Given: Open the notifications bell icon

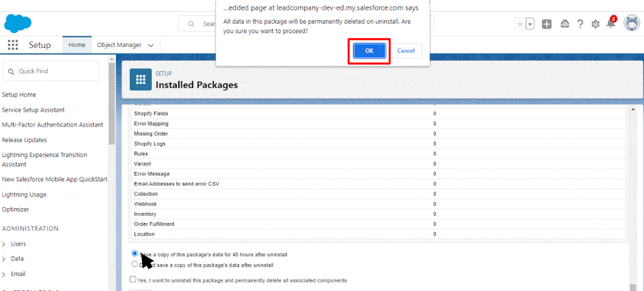Looking at the screenshot, I should pyautogui.click(x=611, y=23).
